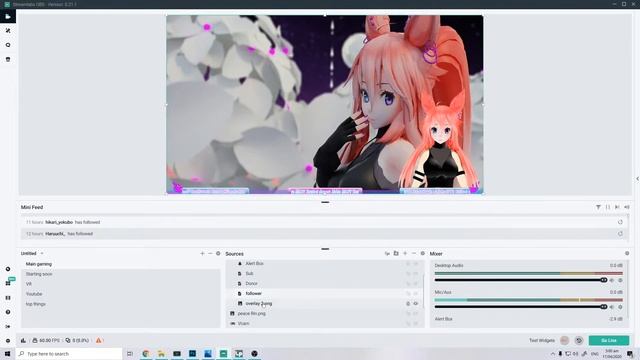This screenshot has width=640, height=360.
Task: Select the follower source row
Action: (x=324, y=293)
